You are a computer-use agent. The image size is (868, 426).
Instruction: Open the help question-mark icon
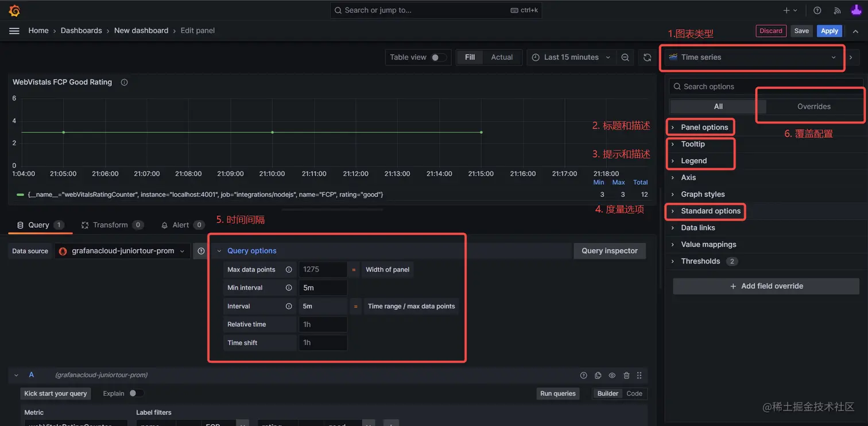(x=817, y=10)
